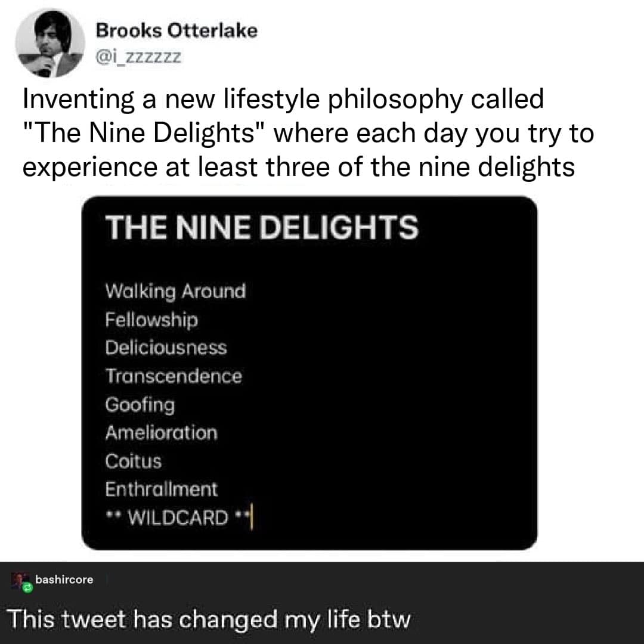The width and height of the screenshot is (644, 644).
Task: Open the bashircore username link
Action: [64, 579]
